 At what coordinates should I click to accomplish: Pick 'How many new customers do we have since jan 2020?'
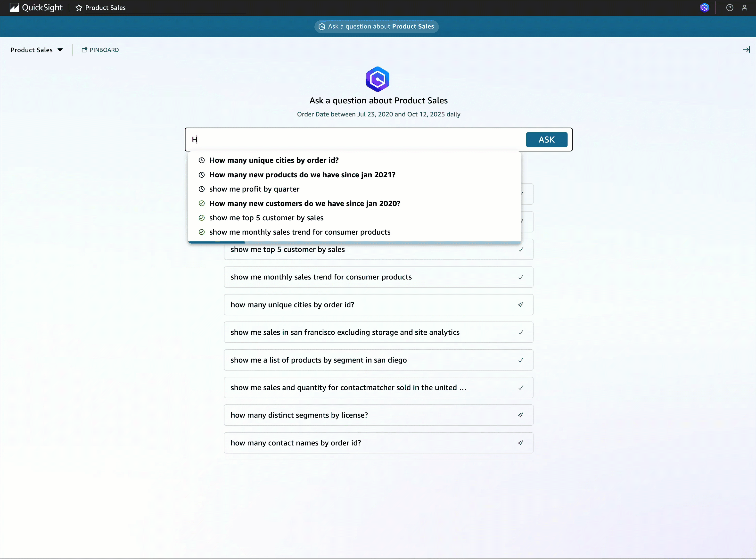coord(304,203)
